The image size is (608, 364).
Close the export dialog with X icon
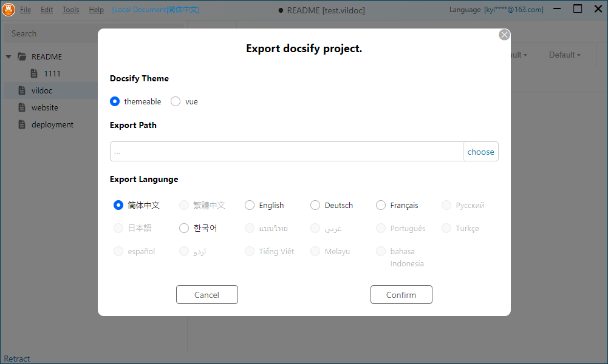click(x=504, y=35)
